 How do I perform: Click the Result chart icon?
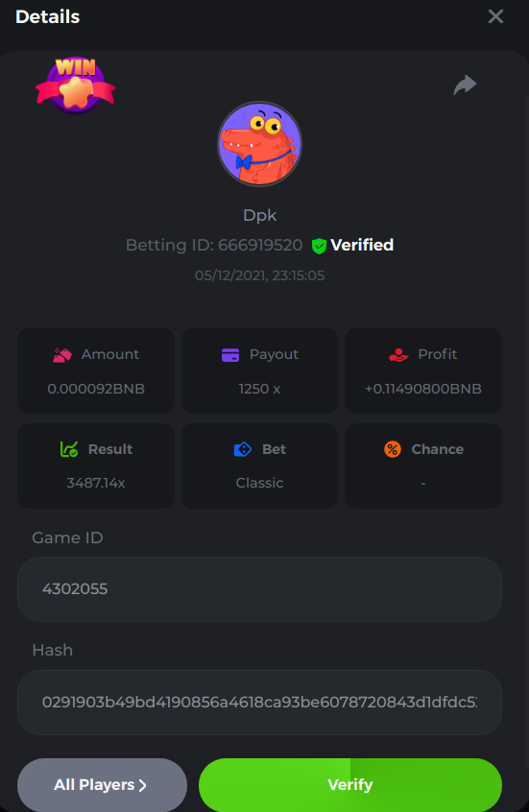(x=69, y=449)
